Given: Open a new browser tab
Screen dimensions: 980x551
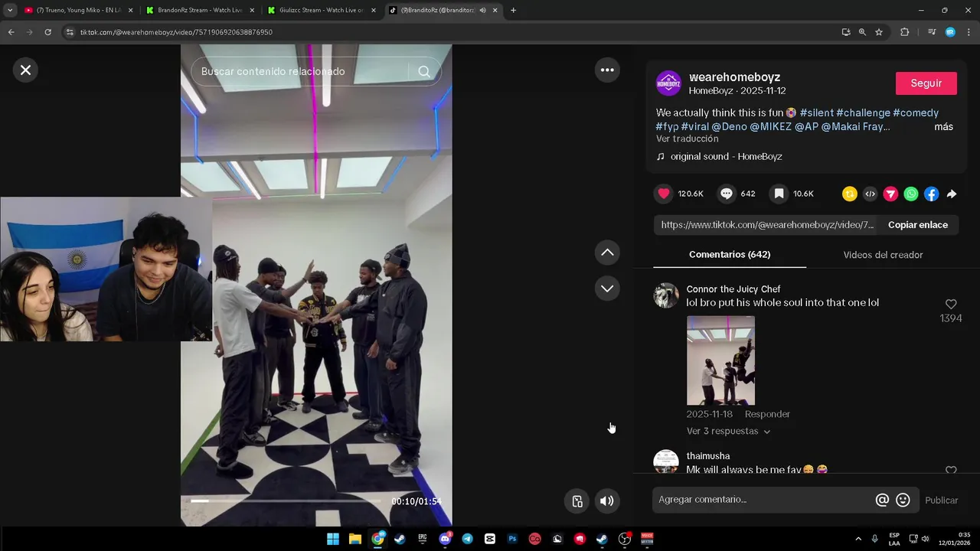Looking at the screenshot, I should click(x=513, y=11).
